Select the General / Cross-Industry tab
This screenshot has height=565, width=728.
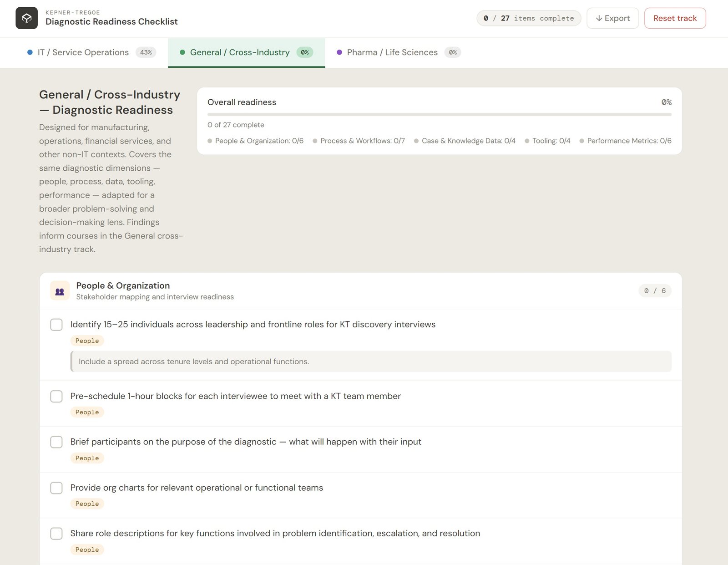tap(247, 53)
